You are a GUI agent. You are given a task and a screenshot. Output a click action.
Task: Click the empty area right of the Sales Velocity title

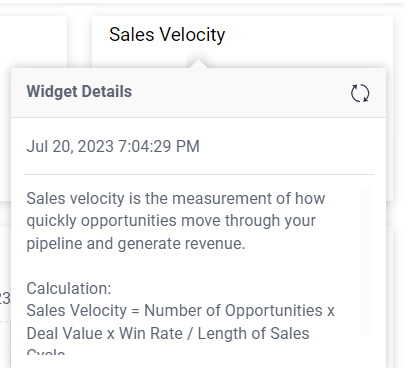coord(308,35)
